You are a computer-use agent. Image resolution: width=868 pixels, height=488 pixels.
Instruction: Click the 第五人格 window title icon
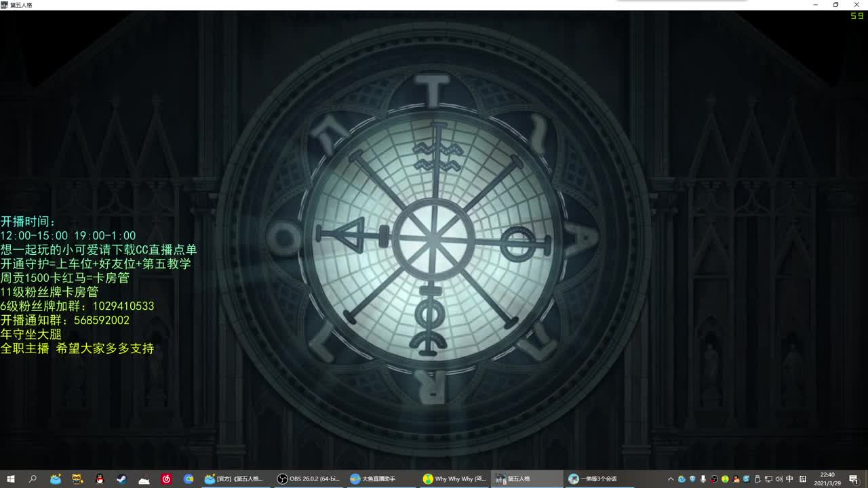5,5
